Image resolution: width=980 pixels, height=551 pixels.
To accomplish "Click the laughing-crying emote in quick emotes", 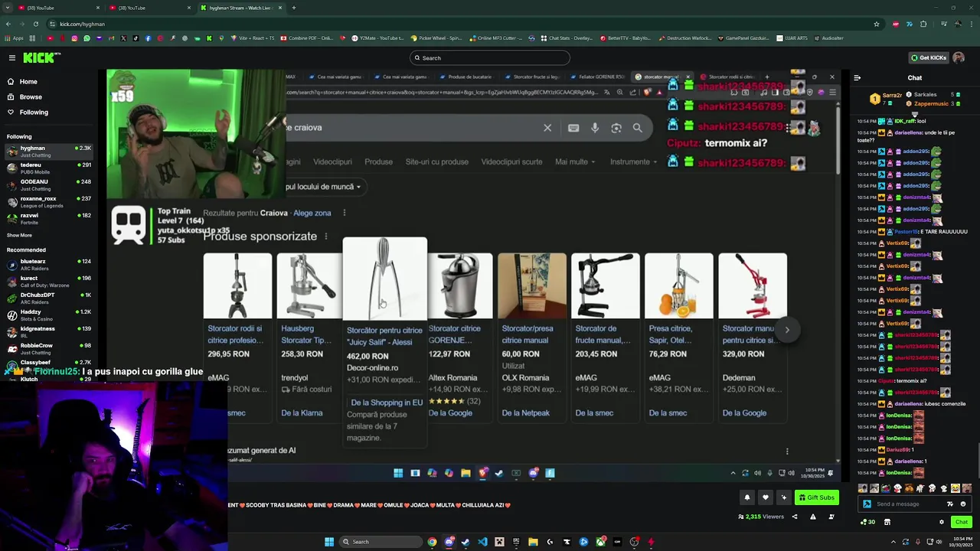I will [x=955, y=488].
